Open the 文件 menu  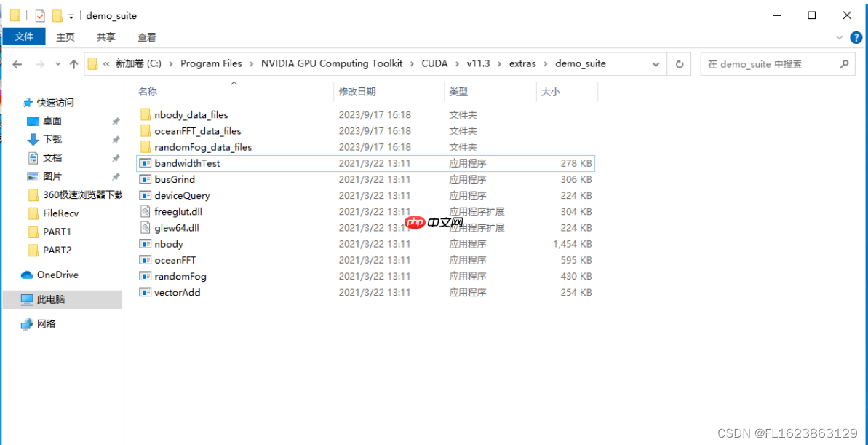pyautogui.click(x=24, y=36)
